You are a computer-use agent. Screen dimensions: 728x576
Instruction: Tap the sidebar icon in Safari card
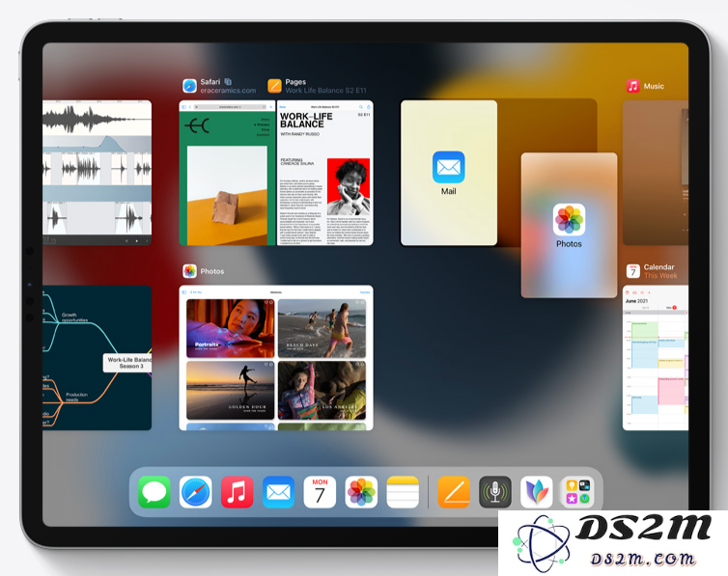point(183,107)
